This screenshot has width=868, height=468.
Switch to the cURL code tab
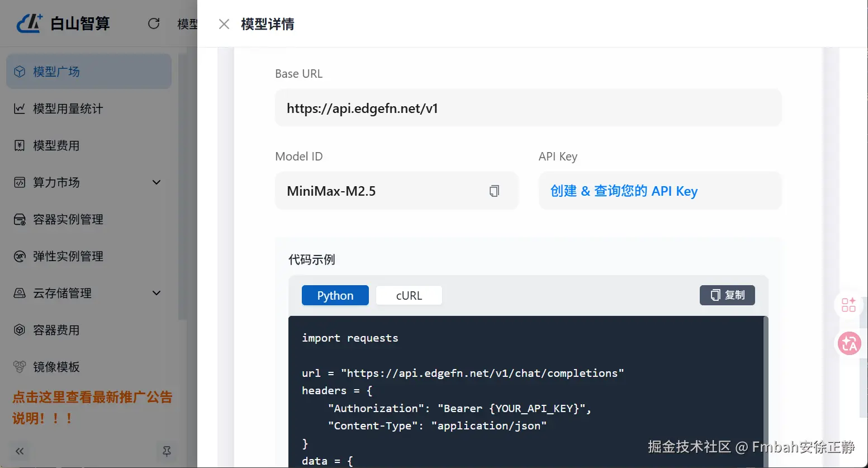(409, 295)
